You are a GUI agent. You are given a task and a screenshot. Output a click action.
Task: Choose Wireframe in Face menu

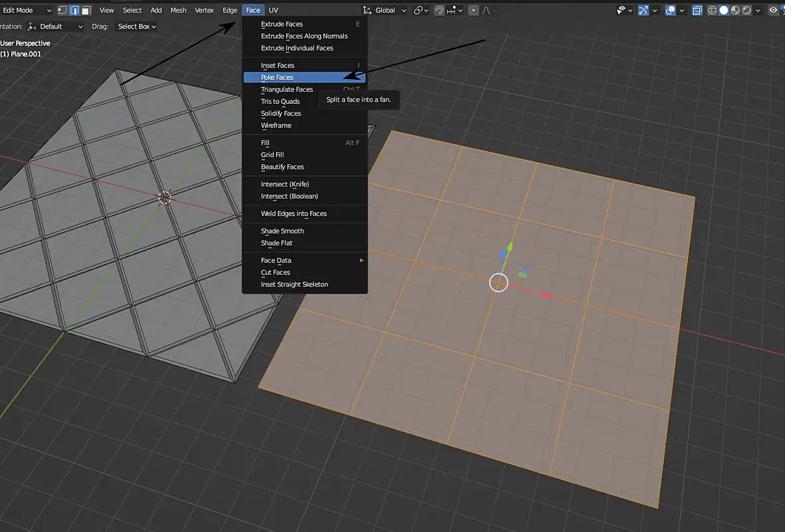[x=305, y=126]
